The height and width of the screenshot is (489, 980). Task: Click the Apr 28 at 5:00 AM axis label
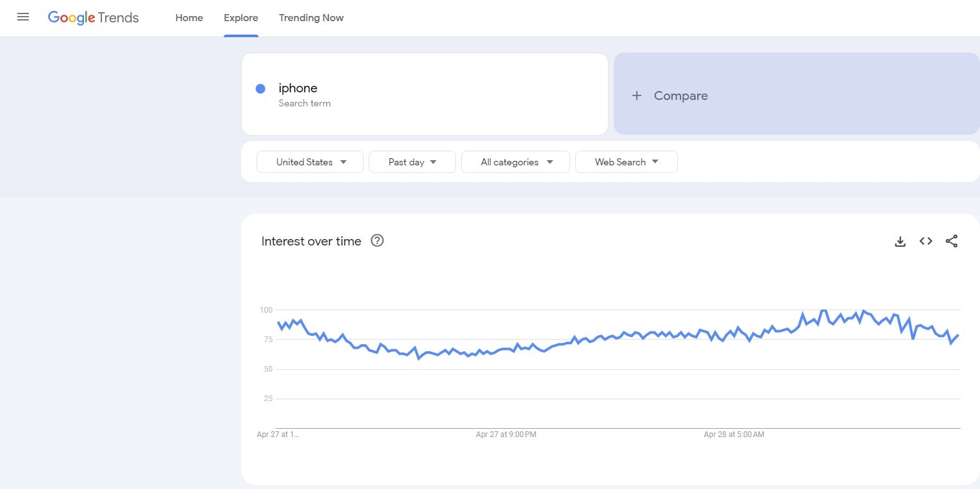coord(734,435)
